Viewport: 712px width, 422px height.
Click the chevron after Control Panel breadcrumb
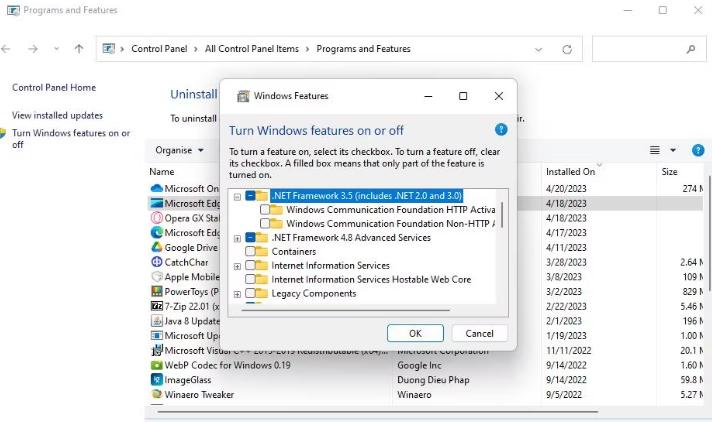coord(196,49)
